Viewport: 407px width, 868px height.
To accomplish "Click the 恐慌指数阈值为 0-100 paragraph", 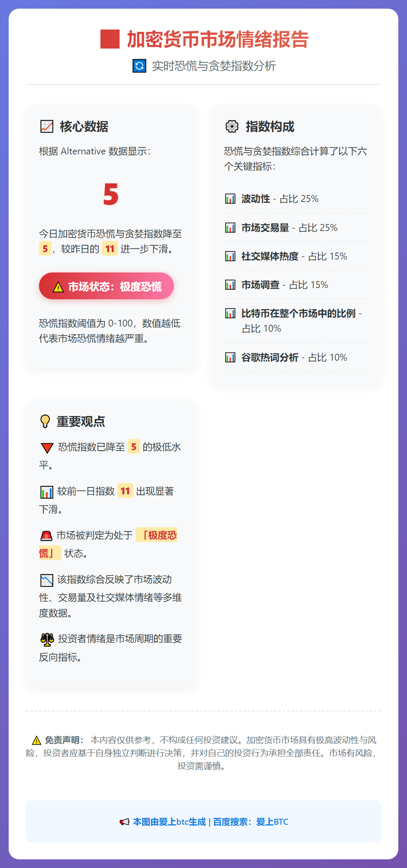I will (110, 331).
